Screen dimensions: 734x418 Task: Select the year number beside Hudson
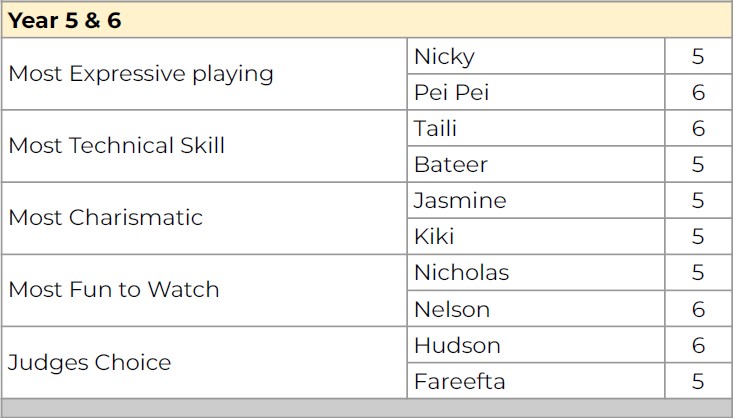pyautogui.click(x=698, y=345)
